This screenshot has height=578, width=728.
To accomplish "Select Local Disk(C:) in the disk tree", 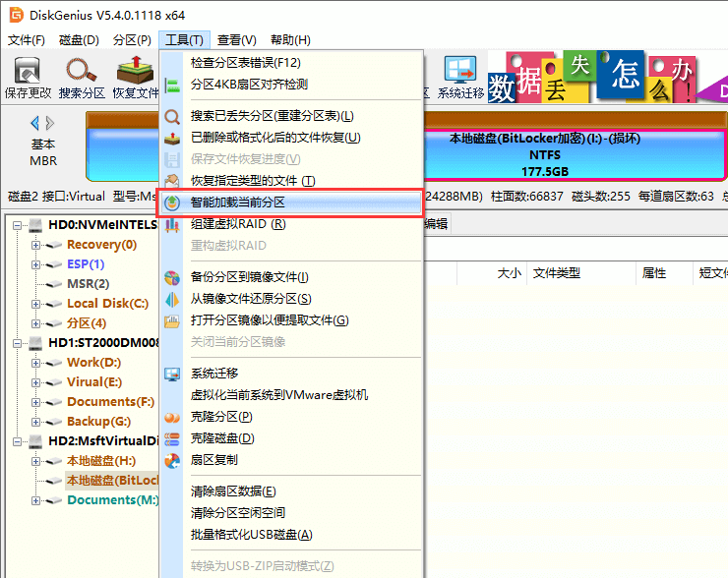I will [107, 304].
